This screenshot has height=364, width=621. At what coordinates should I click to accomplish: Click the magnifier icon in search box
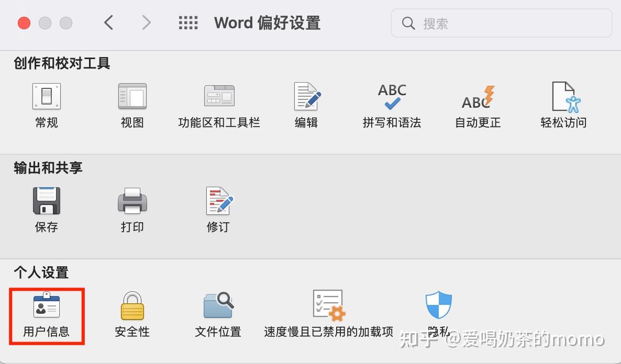408,24
